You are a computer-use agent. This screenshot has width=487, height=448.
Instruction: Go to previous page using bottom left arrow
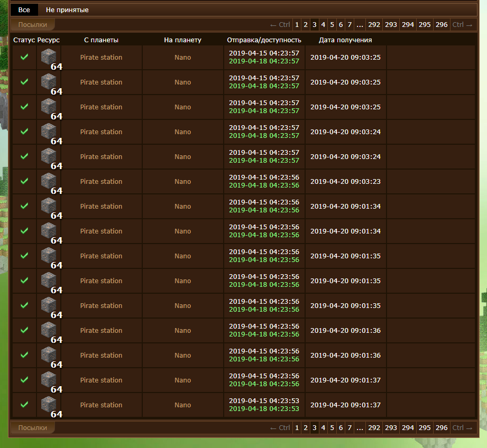click(x=280, y=428)
